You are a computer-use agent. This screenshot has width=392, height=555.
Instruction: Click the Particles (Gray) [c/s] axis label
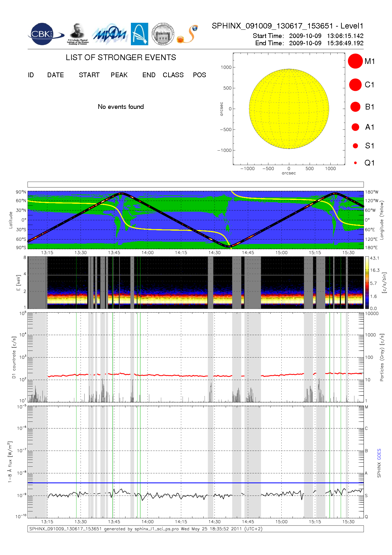[x=382, y=358]
